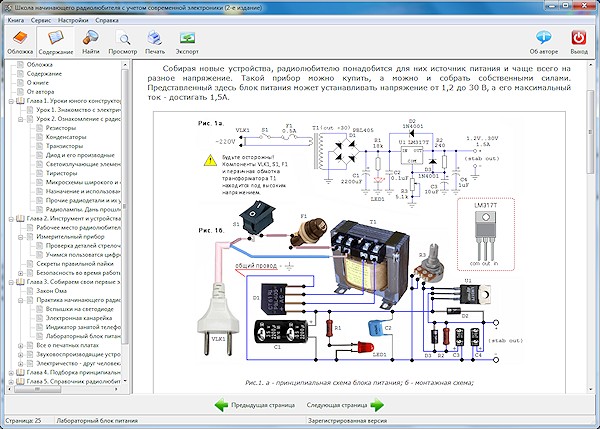
Task: Open the Тиристоры page
Action: pyautogui.click(x=61, y=173)
